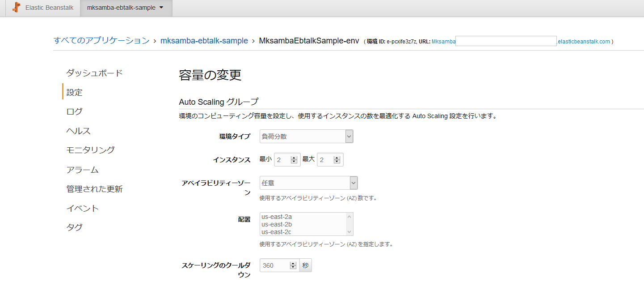Click the Auto Scaling グループ section heading

(219, 102)
